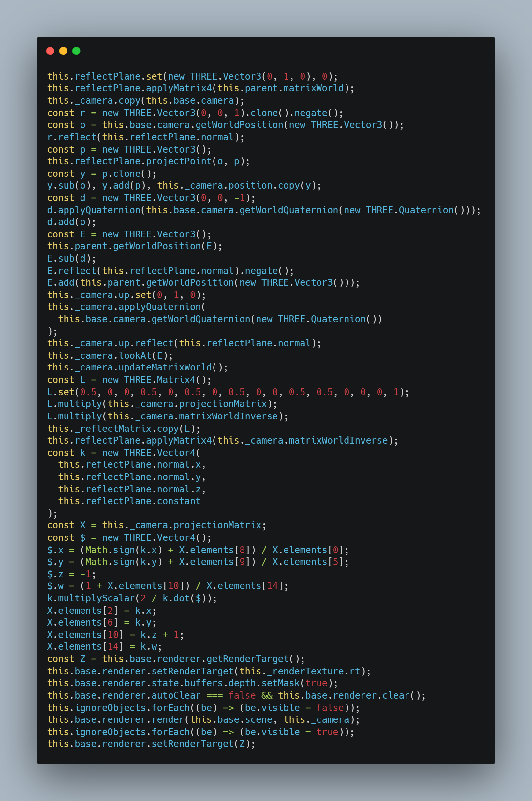Image resolution: width=532 pixels, height=801 pixels.
Task: Click line 'this._camera.updateMatrixWorld();'
Action: [138, 368]
